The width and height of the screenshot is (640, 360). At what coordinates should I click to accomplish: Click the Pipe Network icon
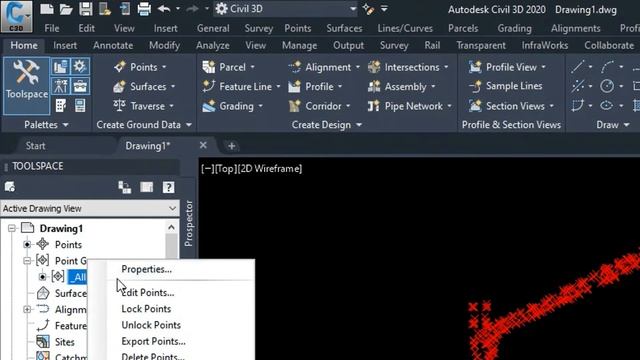pos(374,106)
